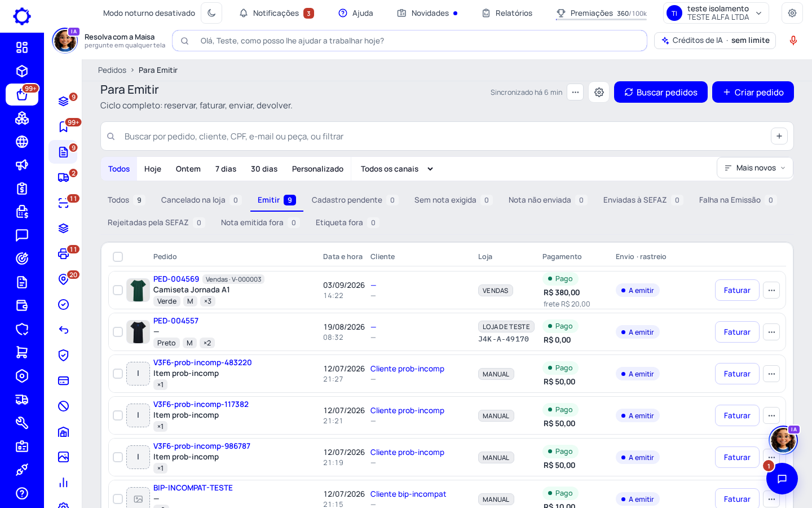Open top-right account settings gear
Viewport: 812px width, 508px height.
[792, 13]
